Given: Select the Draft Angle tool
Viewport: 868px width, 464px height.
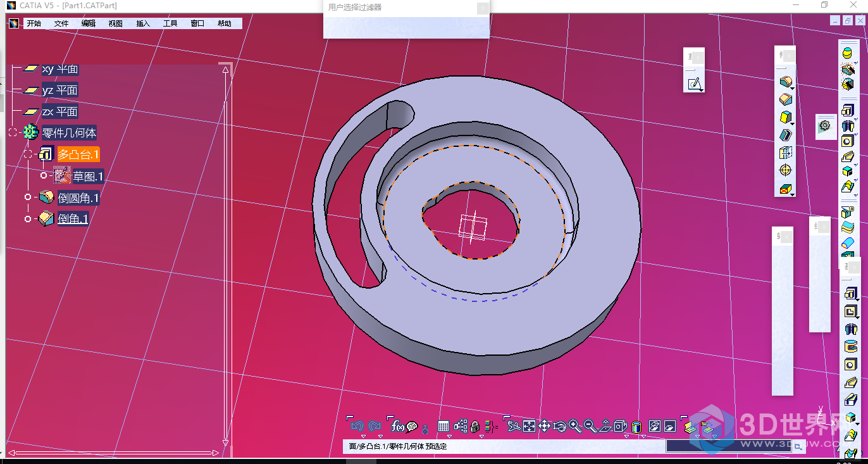Looking at the screenshot, I should [x=785, y=117].
